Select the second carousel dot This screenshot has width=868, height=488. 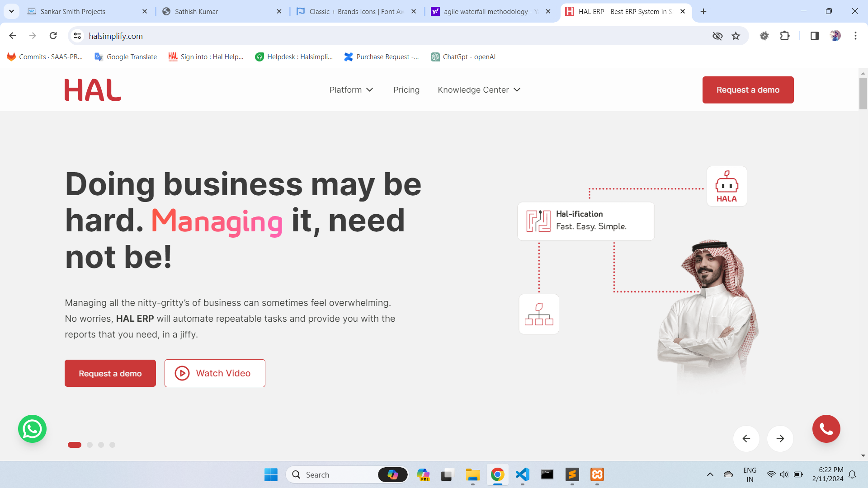[x=90, y=445]
